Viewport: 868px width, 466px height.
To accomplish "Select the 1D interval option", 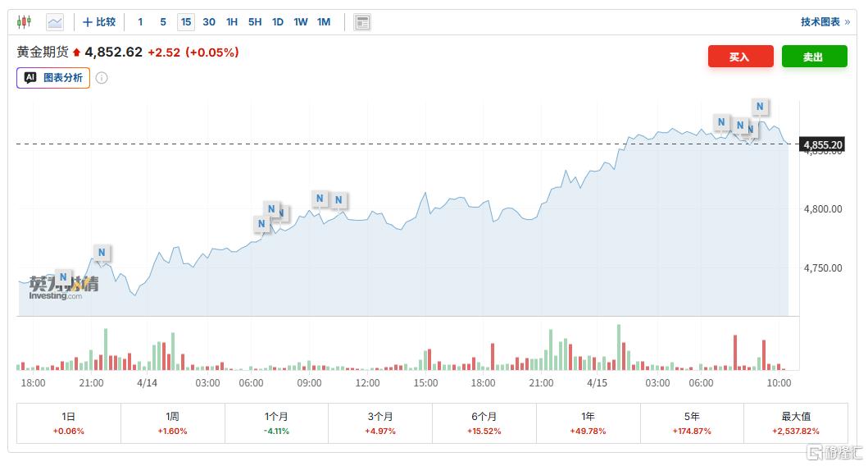I will [278, 22].
